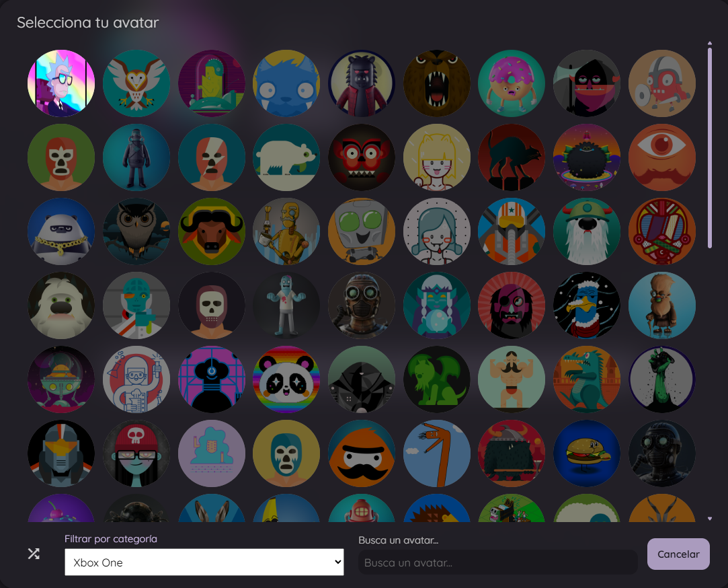Select the muscular mustached strongman avatar
The width and height of the screenshot is (728, 588).
point(512,379)
